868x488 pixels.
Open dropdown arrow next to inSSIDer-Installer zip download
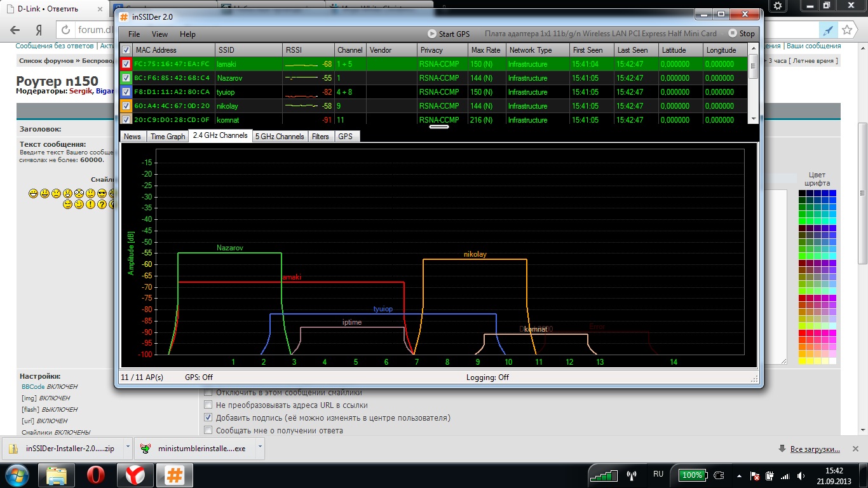[x=127, y=447]
